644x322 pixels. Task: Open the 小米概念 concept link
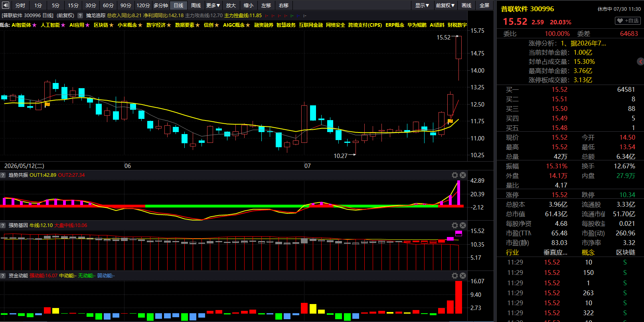pyautogui.click(x=127, y=25)
